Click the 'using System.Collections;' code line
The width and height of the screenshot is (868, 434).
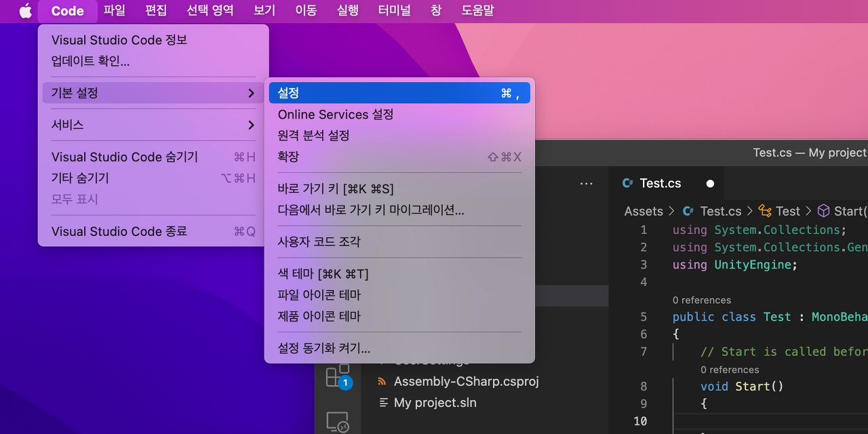click(x=759, y=230)
